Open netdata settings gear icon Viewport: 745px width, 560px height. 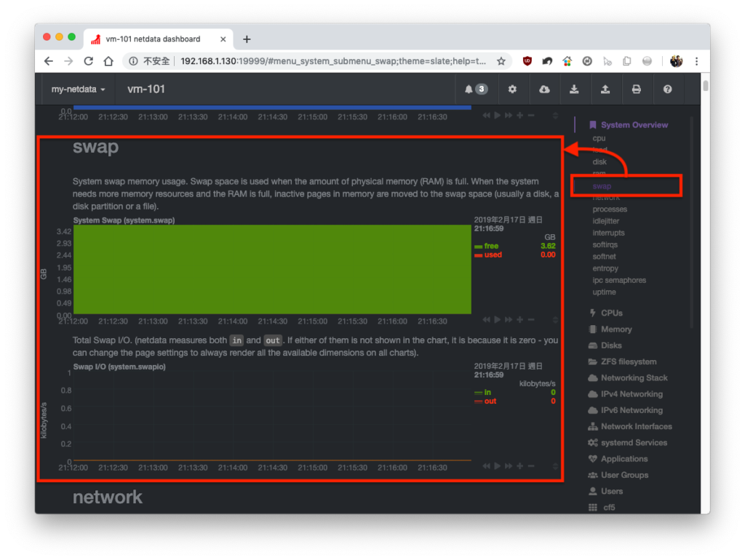click(x=512, y=89)
